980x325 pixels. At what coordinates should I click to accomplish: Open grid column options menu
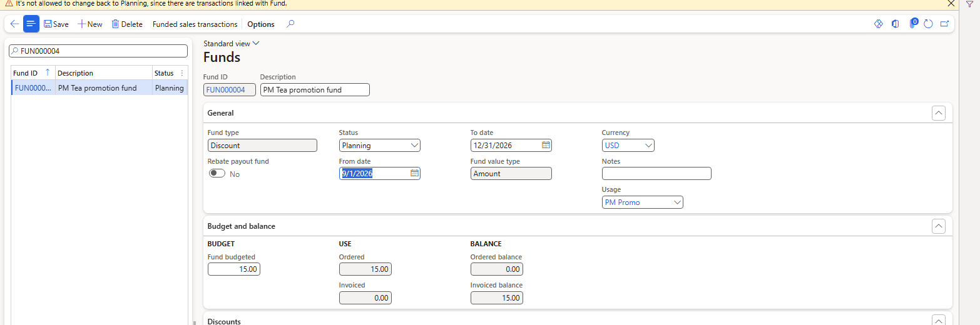point(182,73)
